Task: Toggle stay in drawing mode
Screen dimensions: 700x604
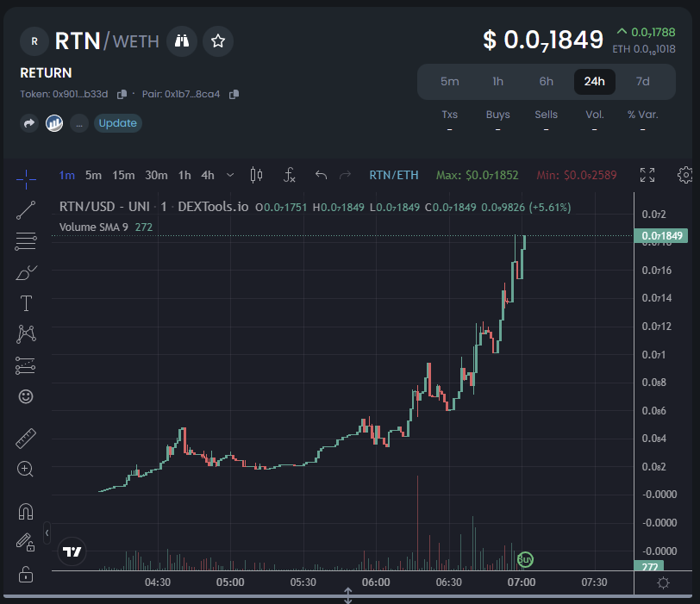Action: point(26,542)
